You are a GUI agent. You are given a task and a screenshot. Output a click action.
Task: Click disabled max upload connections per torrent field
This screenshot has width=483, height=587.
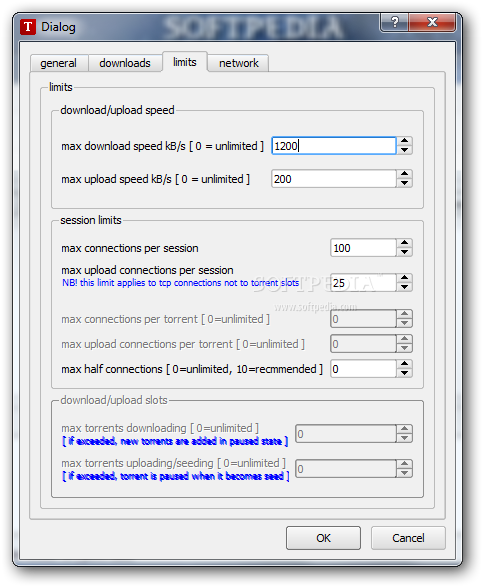coord(363,344)
